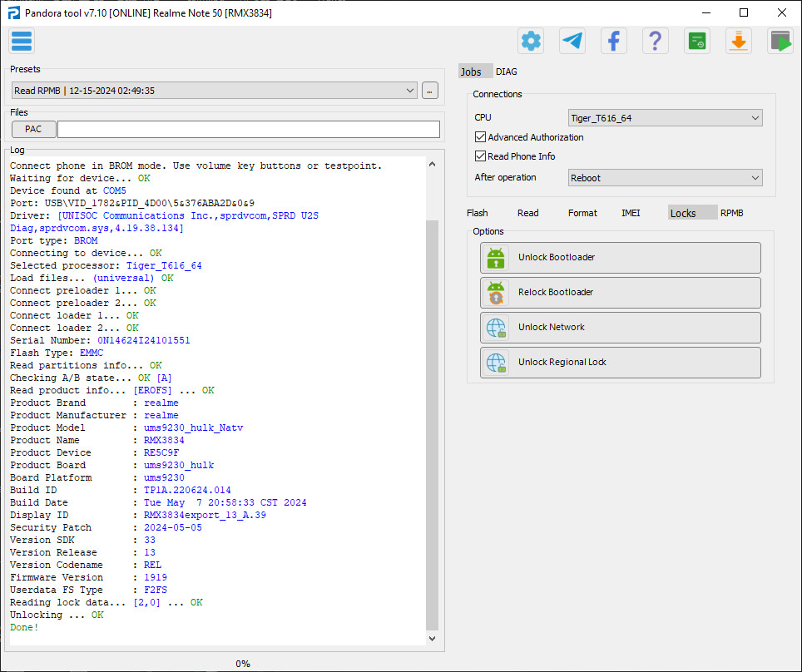Click Relock Bootloader android icon

[x=496, y=293]
